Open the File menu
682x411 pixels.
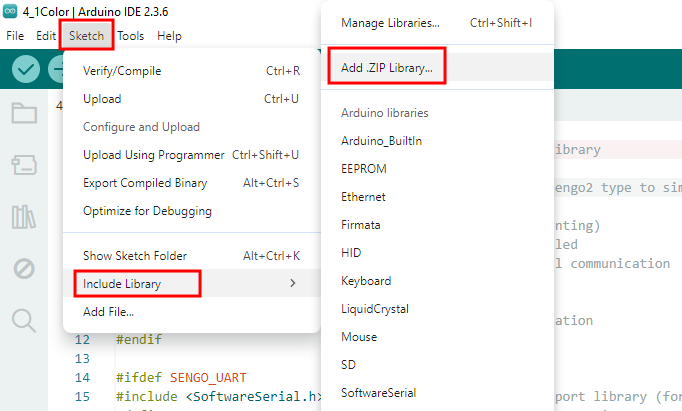pos(15,36)
